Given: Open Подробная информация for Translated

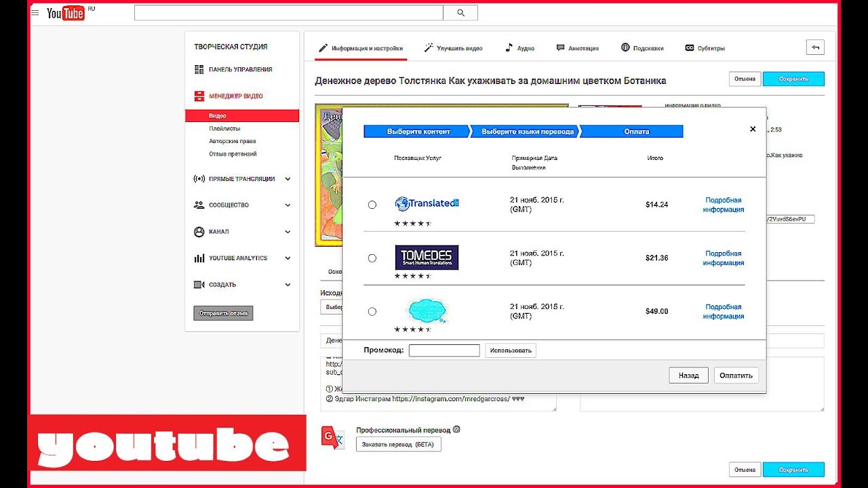Looking at the screenshot, I should pos(723,205).
